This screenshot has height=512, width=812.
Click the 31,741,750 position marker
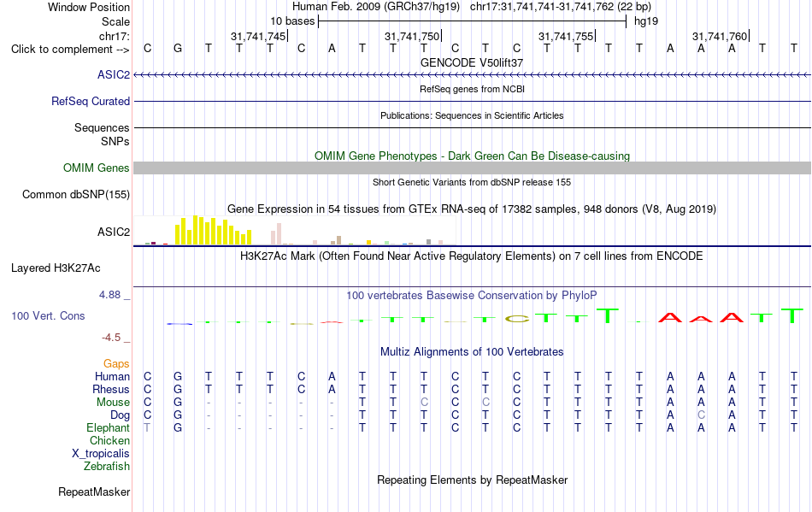412,36
